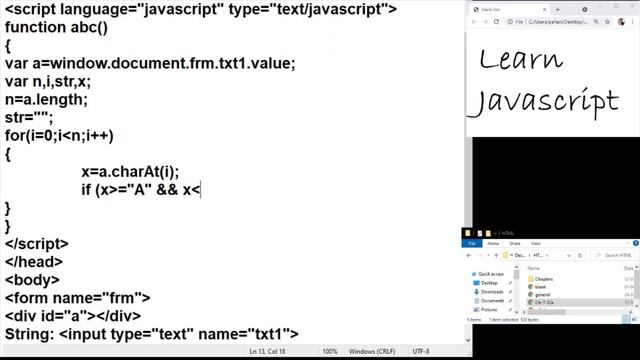
Task: Open File Explorer help icon
Action: 636,243
